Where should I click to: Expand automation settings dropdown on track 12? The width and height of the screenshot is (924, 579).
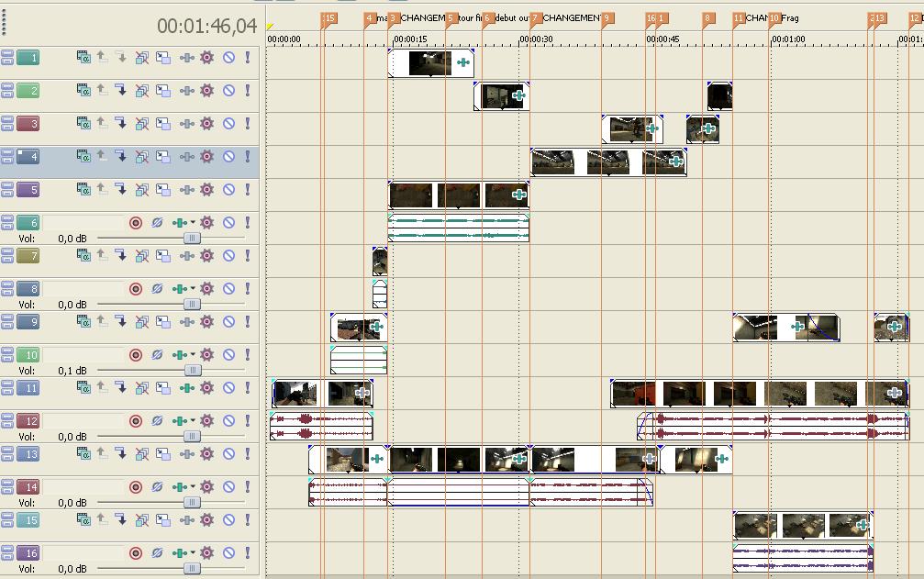click(x=193, y=420)
